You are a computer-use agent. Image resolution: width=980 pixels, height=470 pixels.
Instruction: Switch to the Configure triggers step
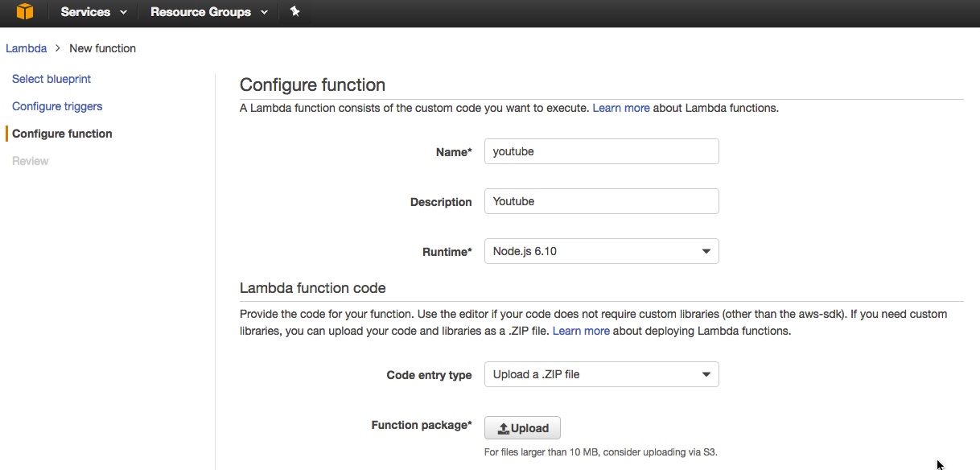[x=57, y=106]
